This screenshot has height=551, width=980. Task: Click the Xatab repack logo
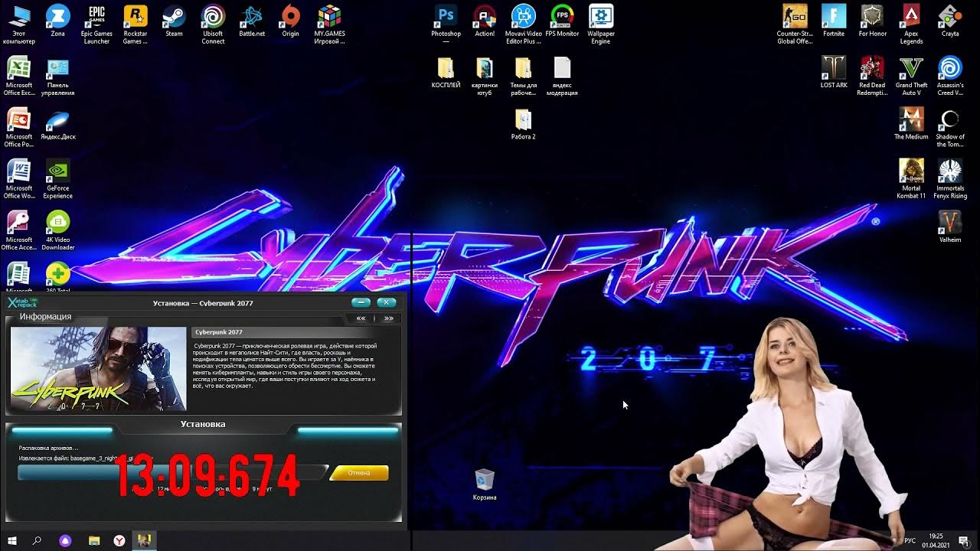tap(22, 302)
